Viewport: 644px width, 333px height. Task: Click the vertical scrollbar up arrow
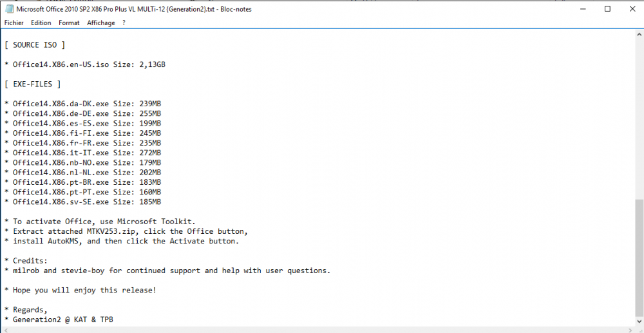[639, 34]
